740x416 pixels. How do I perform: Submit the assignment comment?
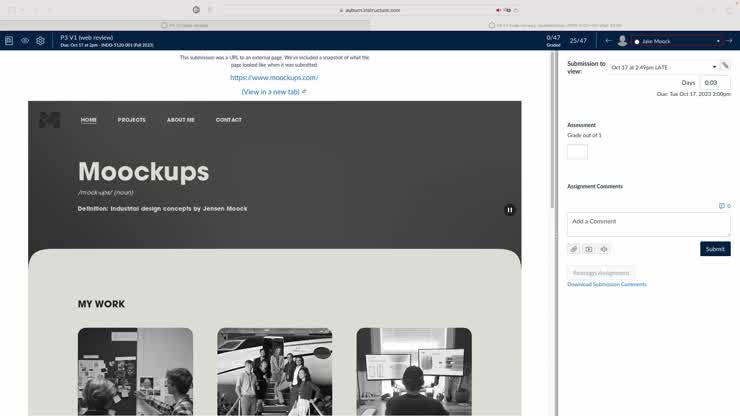point(715,249)
